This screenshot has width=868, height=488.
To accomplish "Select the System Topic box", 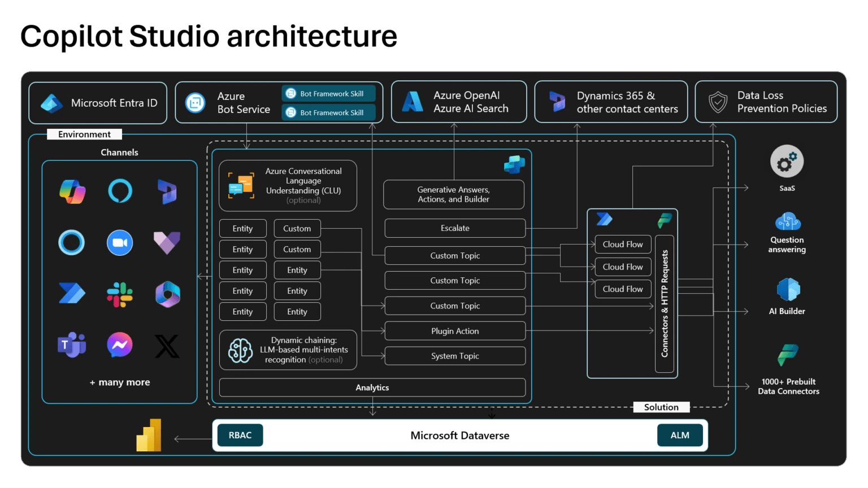I will (455, 356).
